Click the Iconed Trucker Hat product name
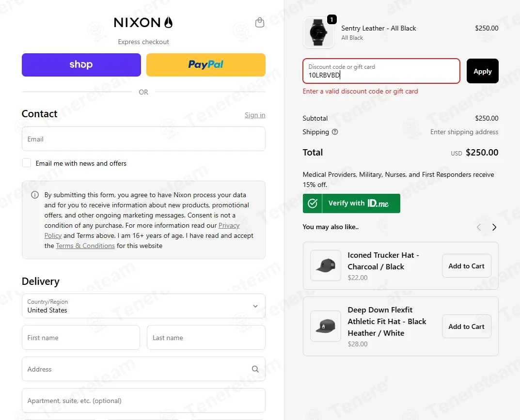The width and height of the screenshot is (520, 420). [383, 261]
